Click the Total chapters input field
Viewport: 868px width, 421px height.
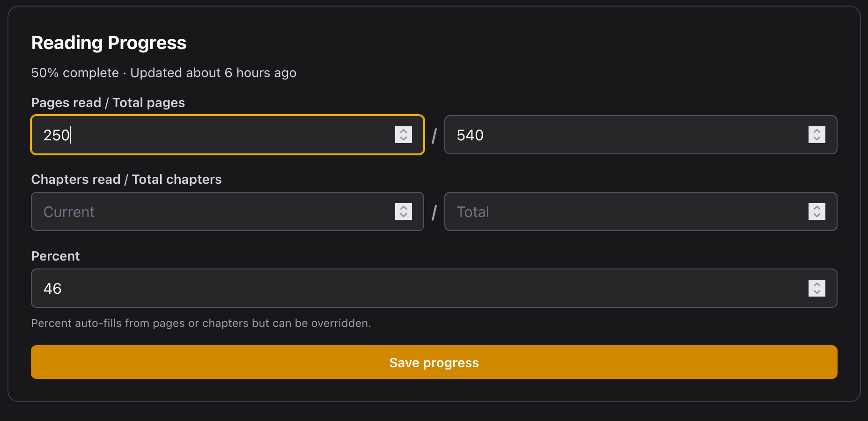click(x=623, y=212)
